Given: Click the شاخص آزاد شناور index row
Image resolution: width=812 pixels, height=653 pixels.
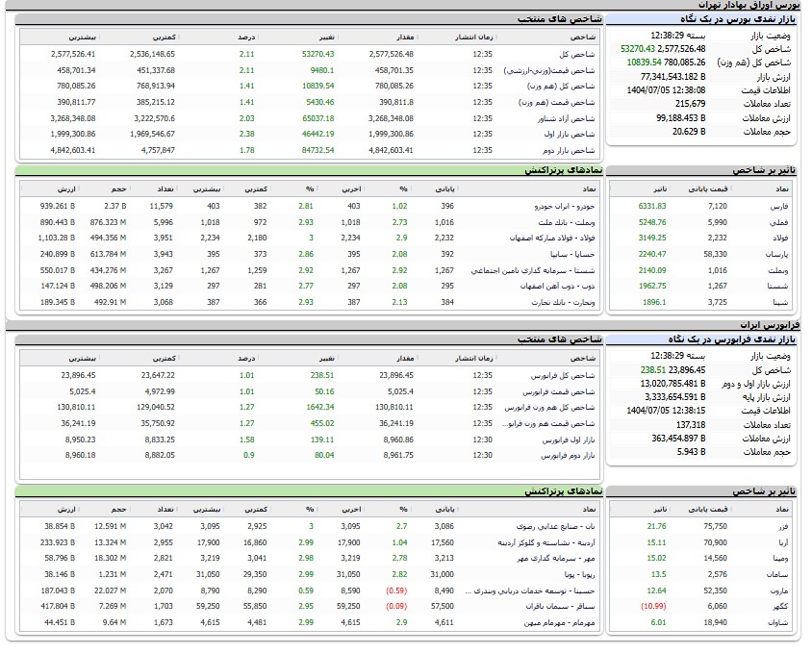Looking at the screenshot, I should (x=310, y=118).
